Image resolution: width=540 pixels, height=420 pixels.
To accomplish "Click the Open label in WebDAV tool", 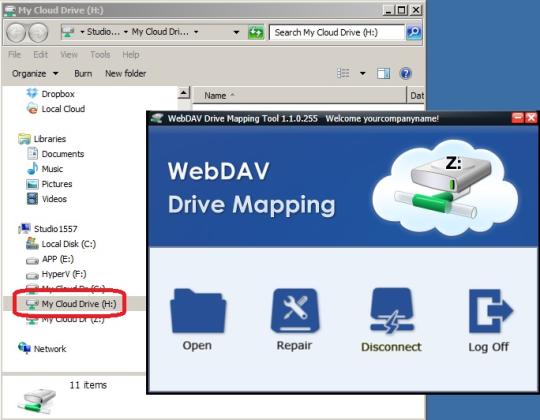I will click(x=197, y=345).
